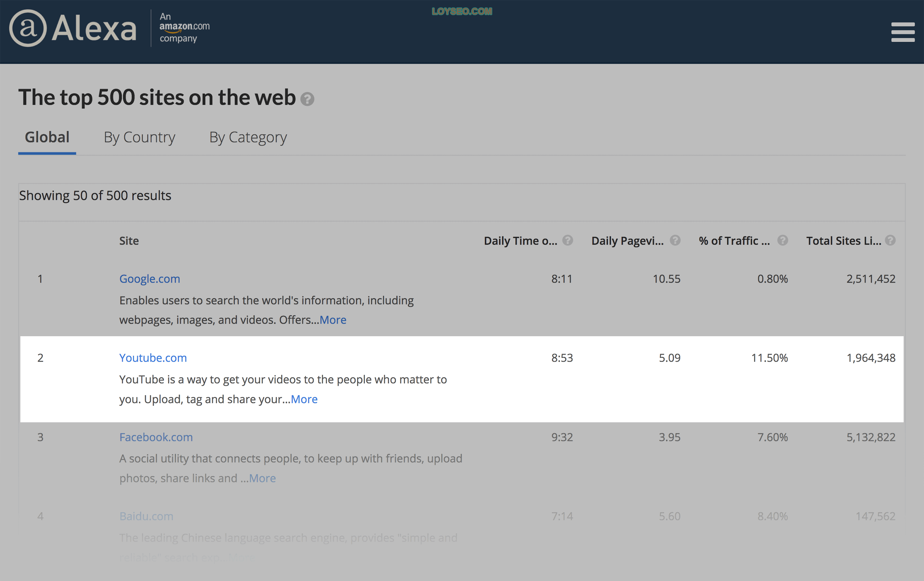Screen dimensions: 924x581
Task: Open the Facebook.com link
Action: pos(156,437)
